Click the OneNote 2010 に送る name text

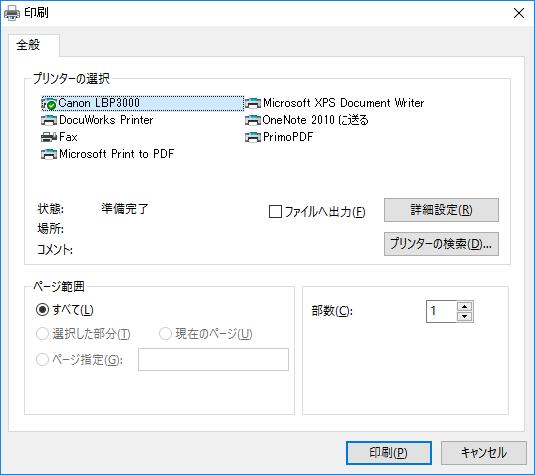click(316, 120)
